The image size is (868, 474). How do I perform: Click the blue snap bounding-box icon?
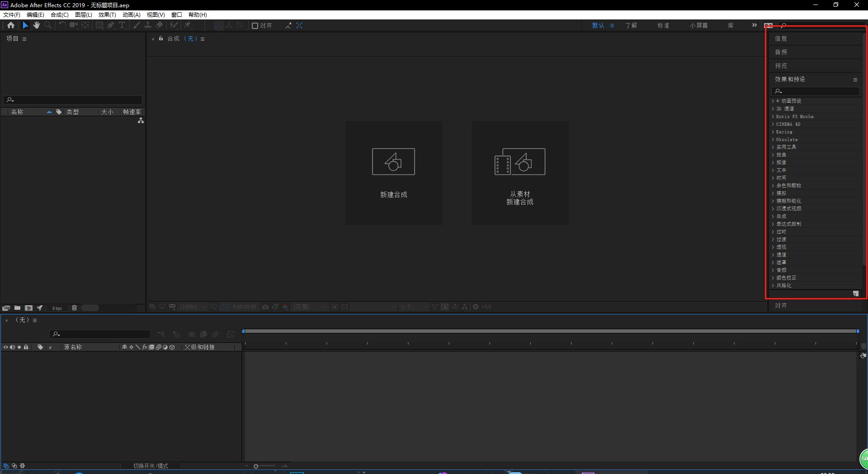pos(299,26)
